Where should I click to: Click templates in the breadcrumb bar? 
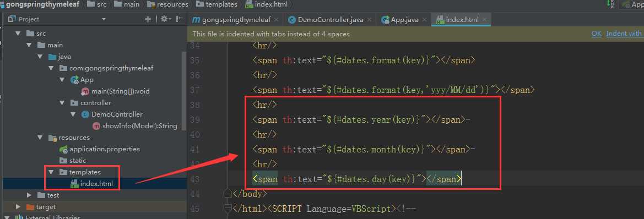pyautogui.click(x=221, y=4)
